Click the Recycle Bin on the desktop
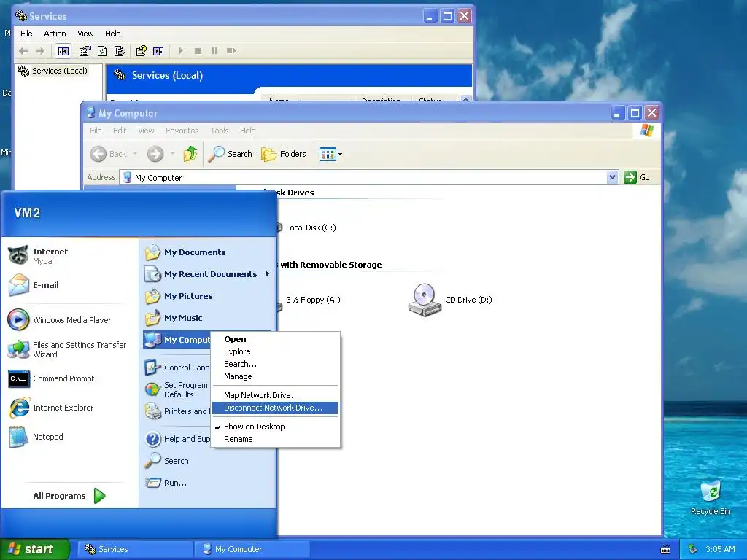This screenshot has height=560, width=747. pos(711,498)
